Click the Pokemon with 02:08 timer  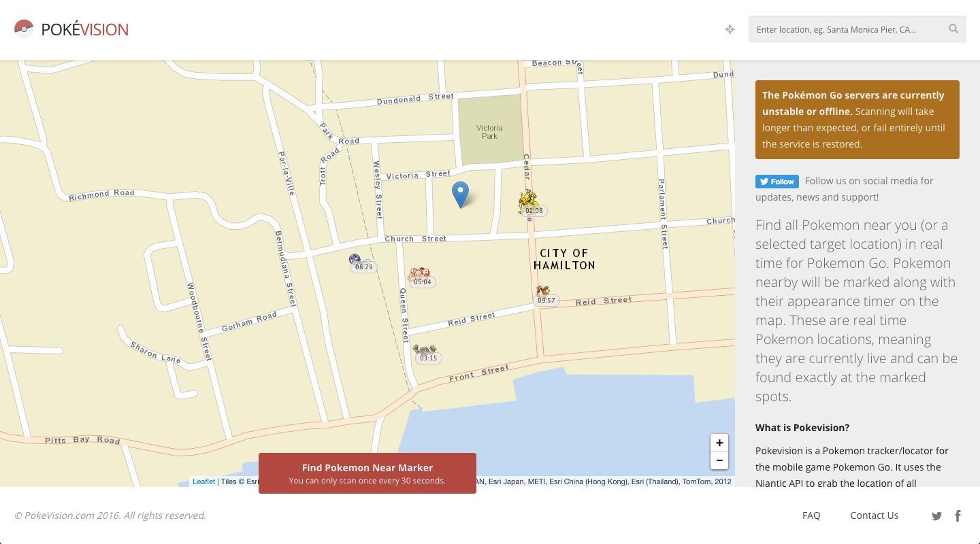528,202
